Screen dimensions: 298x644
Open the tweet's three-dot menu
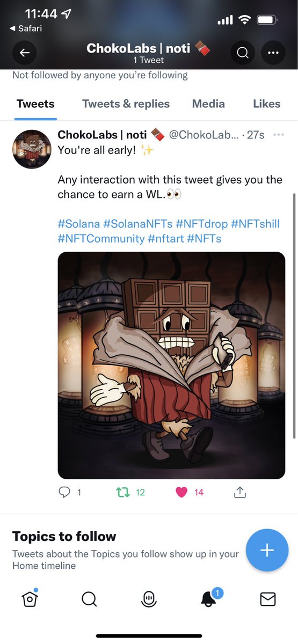coord(278,135)
